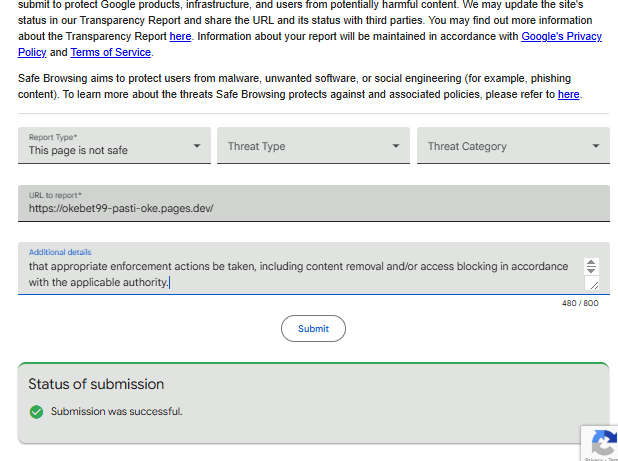Viewport: 618px width, 461px height.
Task: Click the Submit button
Action: coord(313,329)
